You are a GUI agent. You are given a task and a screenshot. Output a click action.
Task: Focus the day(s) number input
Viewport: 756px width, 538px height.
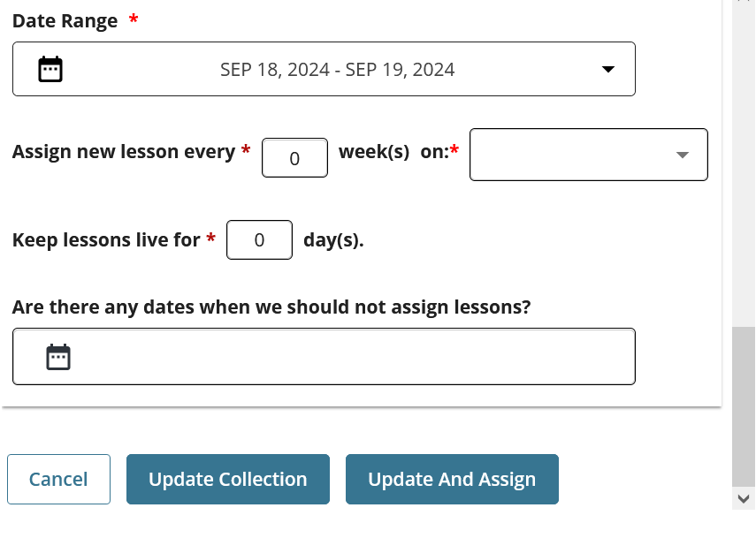259,240
